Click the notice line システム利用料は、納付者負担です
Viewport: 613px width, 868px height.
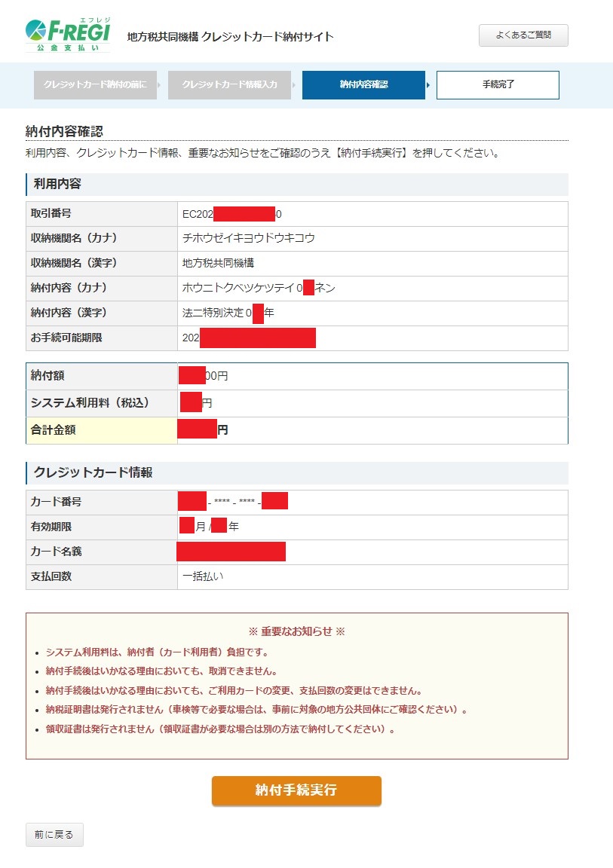[158, 652]
